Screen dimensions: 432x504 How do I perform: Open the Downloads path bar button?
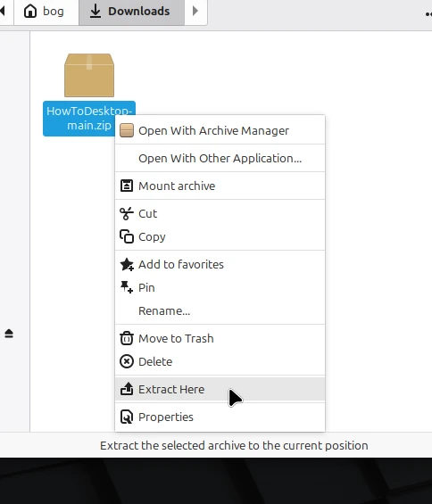[131, 12]
